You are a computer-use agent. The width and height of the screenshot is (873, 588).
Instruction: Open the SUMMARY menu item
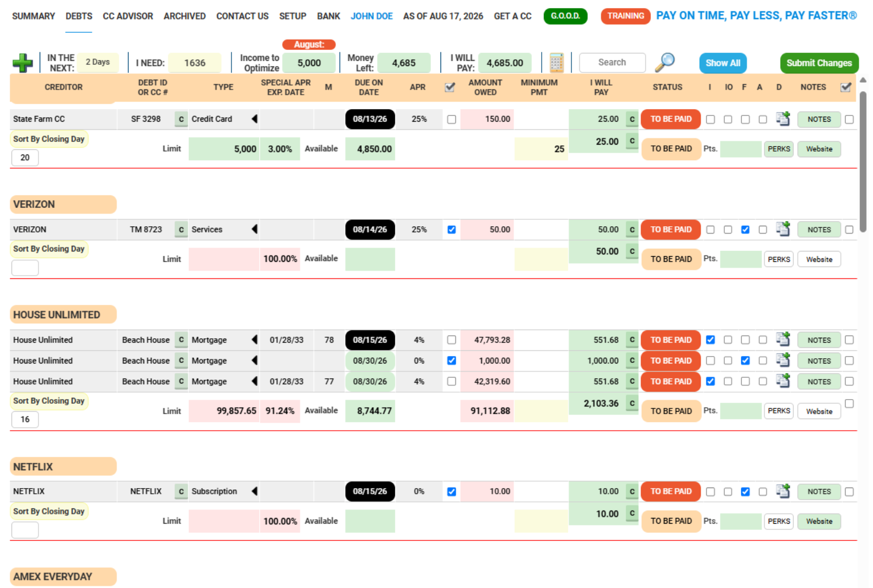pos(33,16)
